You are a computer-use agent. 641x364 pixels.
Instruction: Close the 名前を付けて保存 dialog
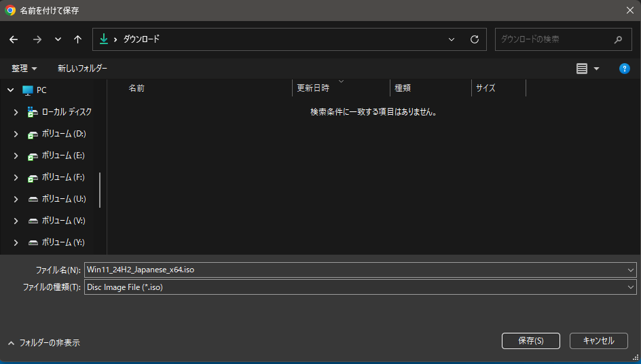point(630,10)
